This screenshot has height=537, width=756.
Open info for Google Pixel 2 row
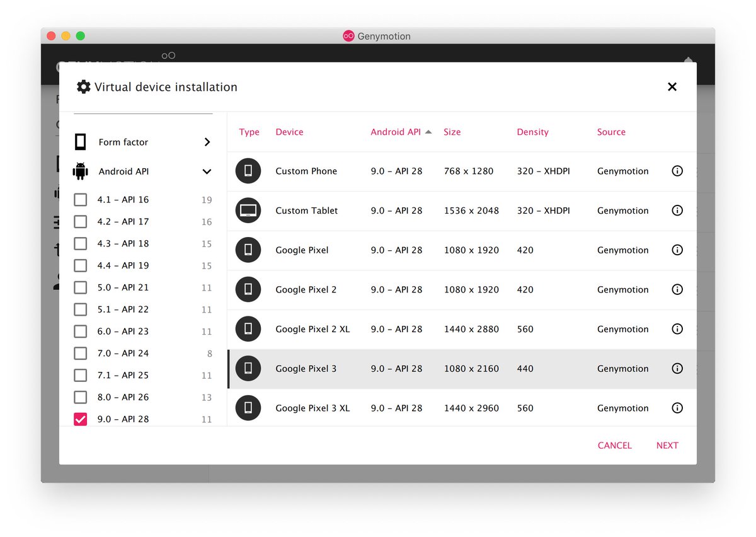[x=677, y=289]
